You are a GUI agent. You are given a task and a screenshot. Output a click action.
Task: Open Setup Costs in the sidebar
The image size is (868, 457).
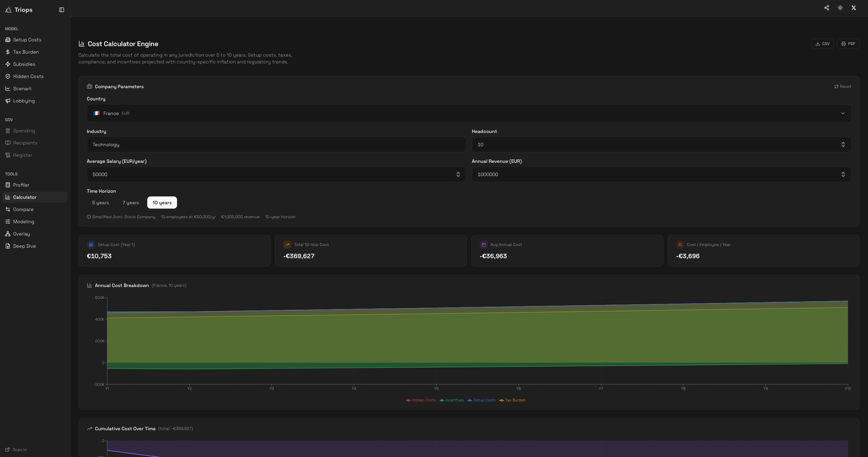[x=27, y=40]
